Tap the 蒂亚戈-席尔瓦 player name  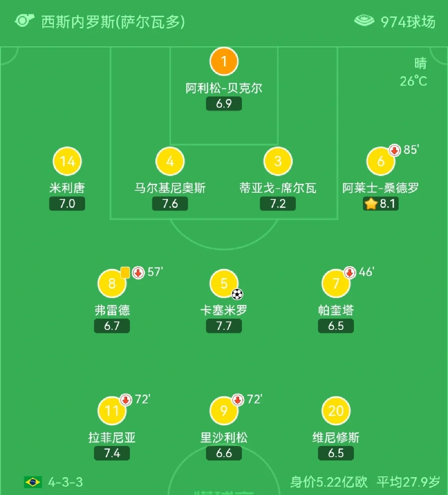[278, 188]
